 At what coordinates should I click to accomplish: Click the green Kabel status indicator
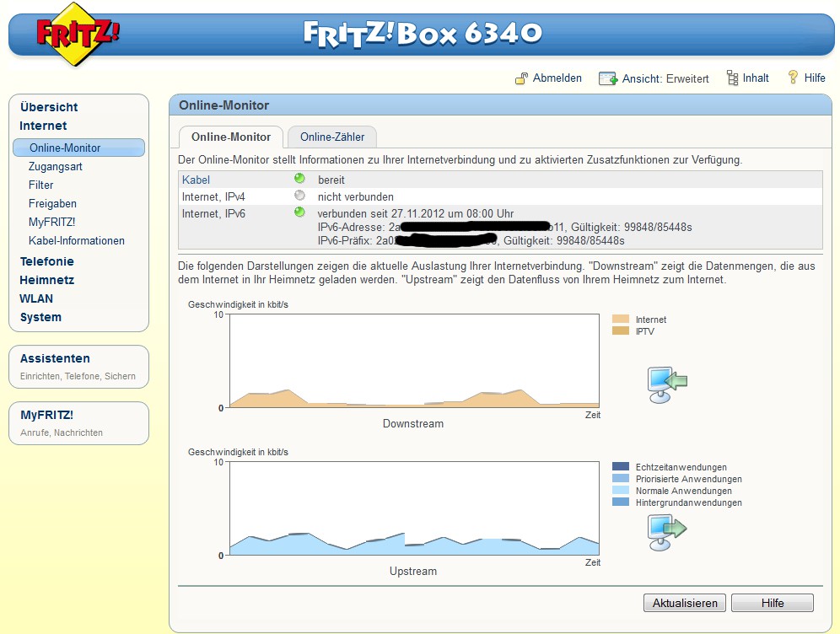click(299, 179)
